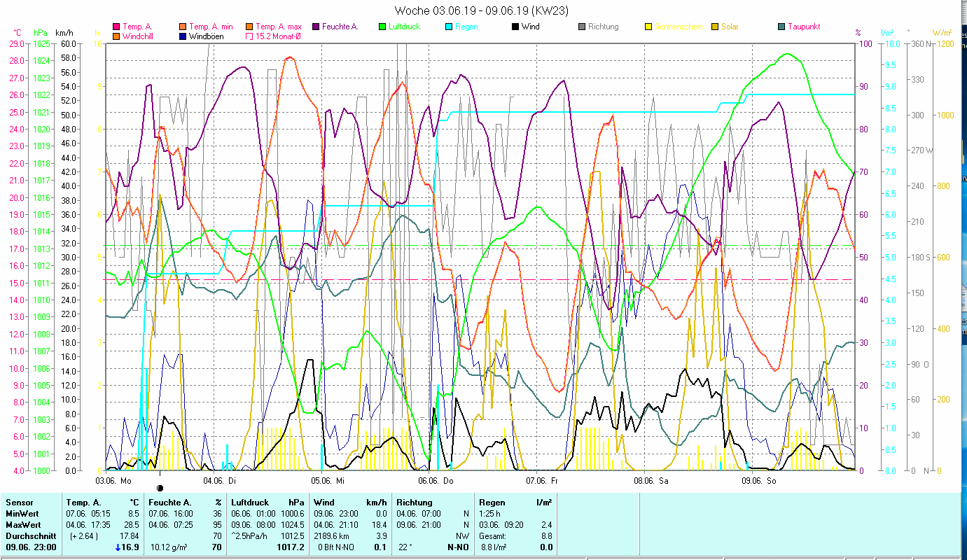The image size is (967, 560).
Task: Click the Solar legend label
Action: point(730,27)
